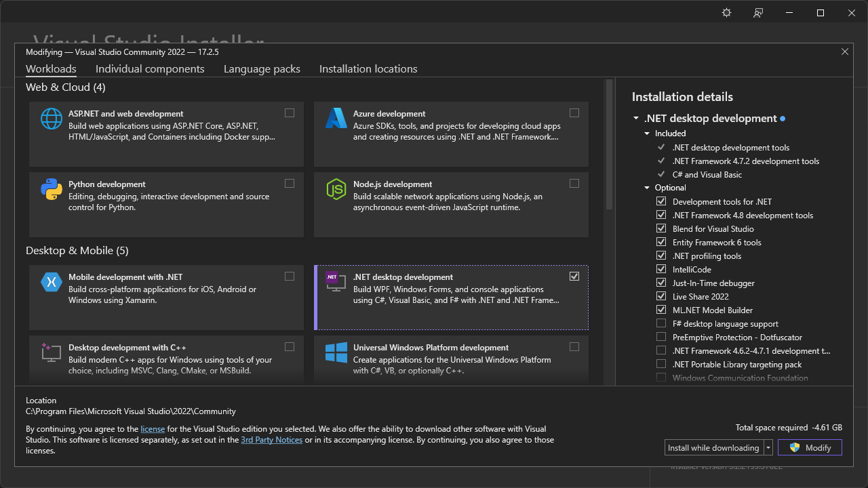
Task: Click the install location path text
Action: click(x=131, y=411)
